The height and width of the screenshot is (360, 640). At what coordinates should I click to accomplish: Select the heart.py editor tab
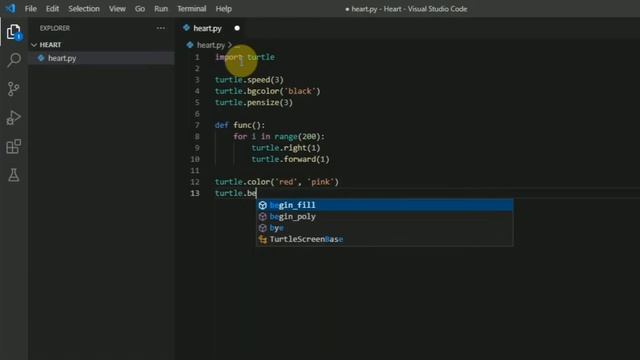tap(211, 28)
